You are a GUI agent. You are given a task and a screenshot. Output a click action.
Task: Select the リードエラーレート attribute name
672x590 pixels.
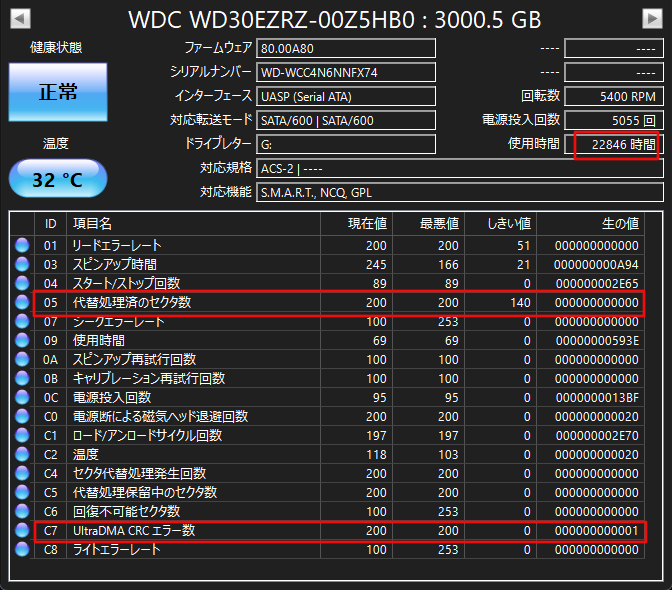[117, 245]
